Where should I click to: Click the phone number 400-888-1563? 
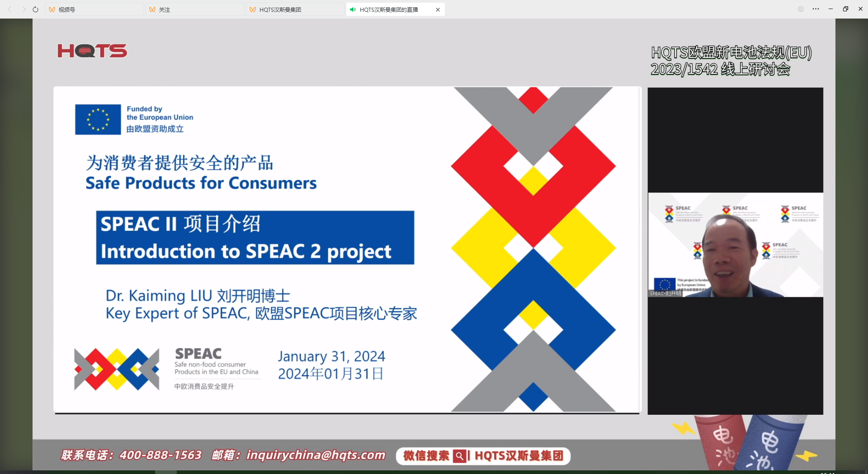tap(160, 455)
